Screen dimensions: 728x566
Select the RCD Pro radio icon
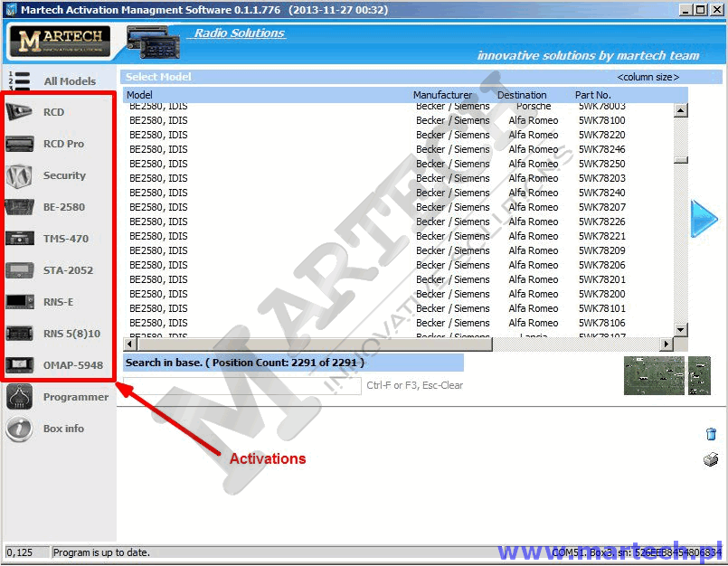click(x=20, y=144)
